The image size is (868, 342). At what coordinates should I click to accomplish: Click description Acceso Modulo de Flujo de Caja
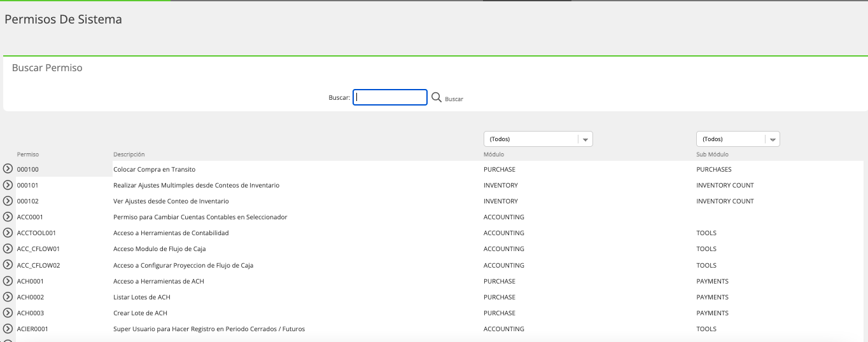[x=159, y=249]
